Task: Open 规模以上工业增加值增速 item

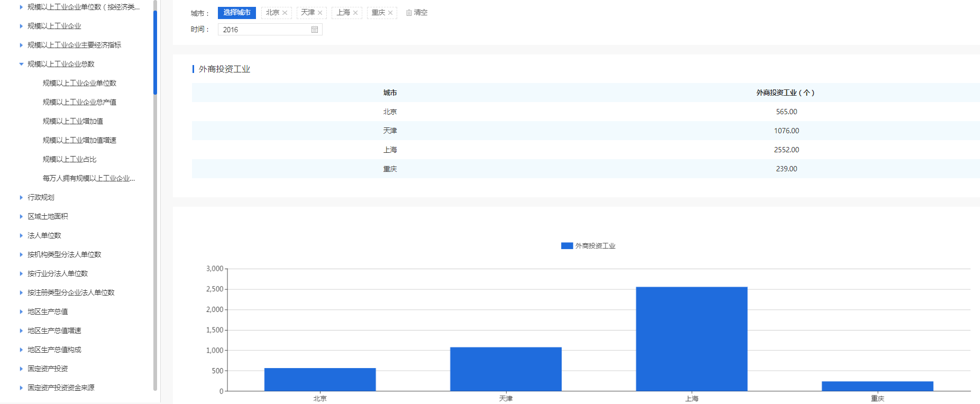Action: click(x=79, y=140)
